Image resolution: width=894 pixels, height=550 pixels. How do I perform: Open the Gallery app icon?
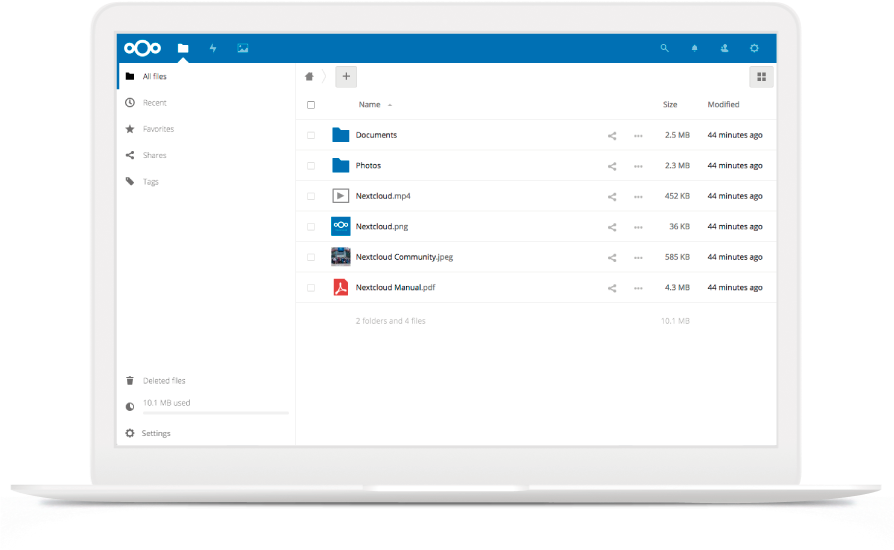click(243, 48)
